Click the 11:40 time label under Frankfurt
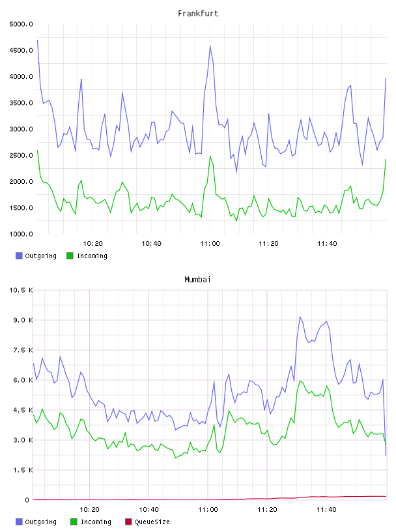The image size is (396, 532). (x=327, y=244)
